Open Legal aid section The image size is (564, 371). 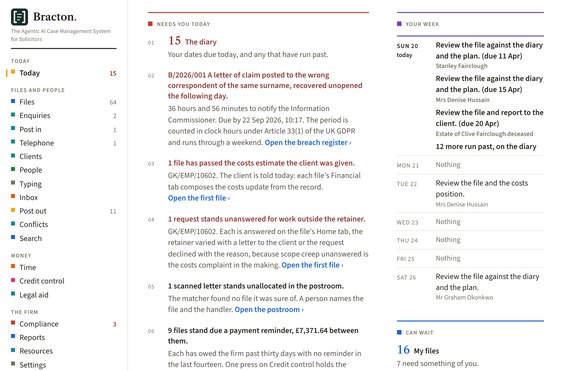click(34, 295)
